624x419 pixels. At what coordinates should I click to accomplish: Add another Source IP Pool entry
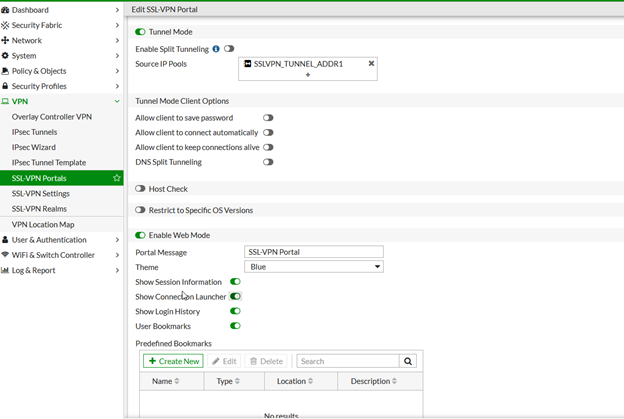308,75
